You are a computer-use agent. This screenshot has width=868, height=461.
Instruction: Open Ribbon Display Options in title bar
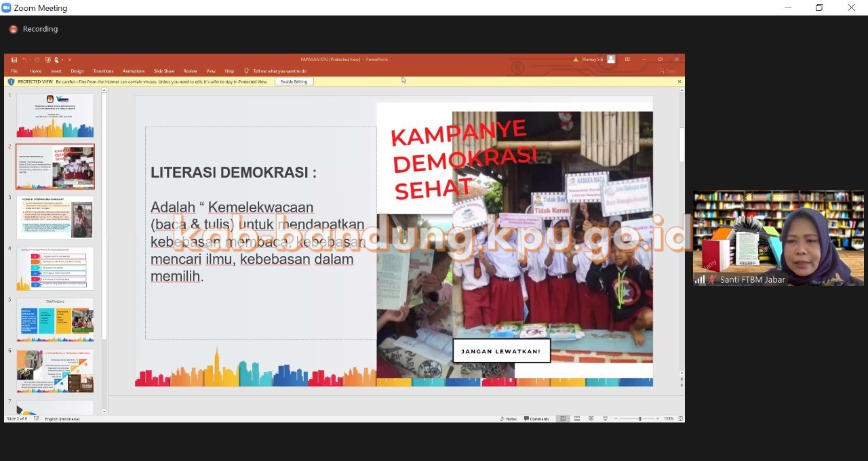(x=627, y=60)
